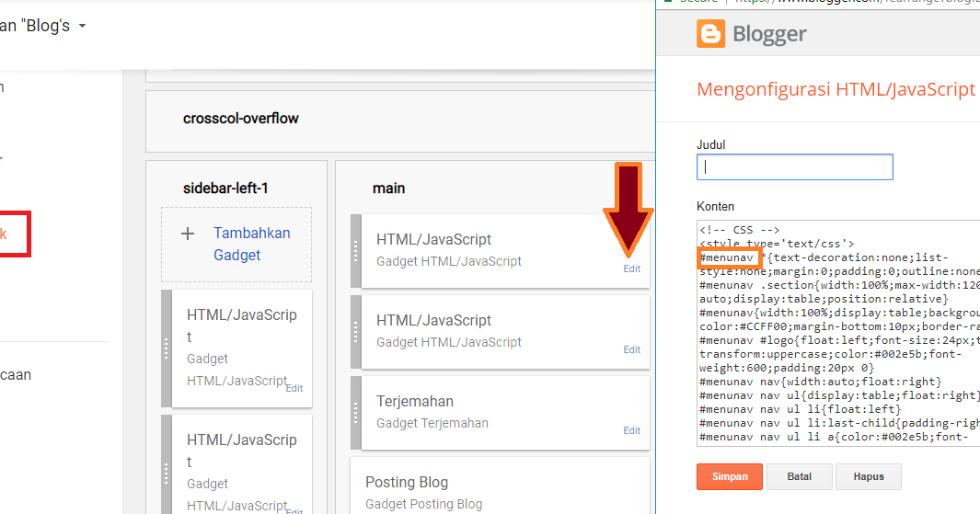Edit the second HTML/JavaScript gadget in main

(631, 349)
